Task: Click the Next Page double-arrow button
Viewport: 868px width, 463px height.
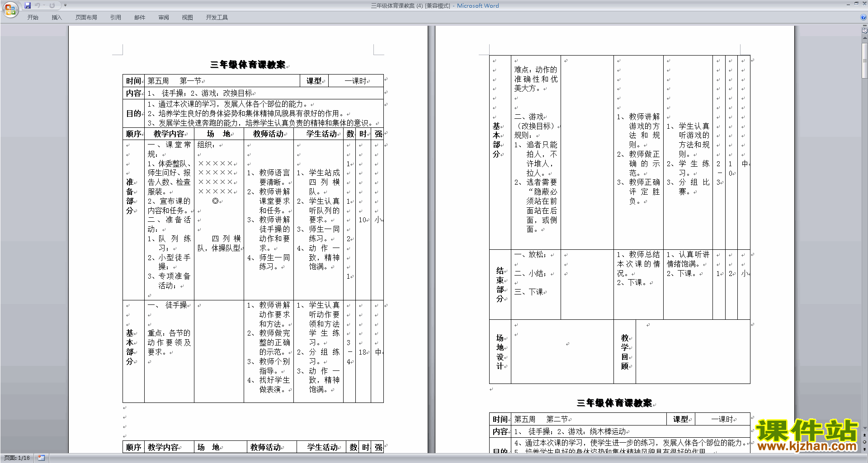Action: tap(864, 449)
